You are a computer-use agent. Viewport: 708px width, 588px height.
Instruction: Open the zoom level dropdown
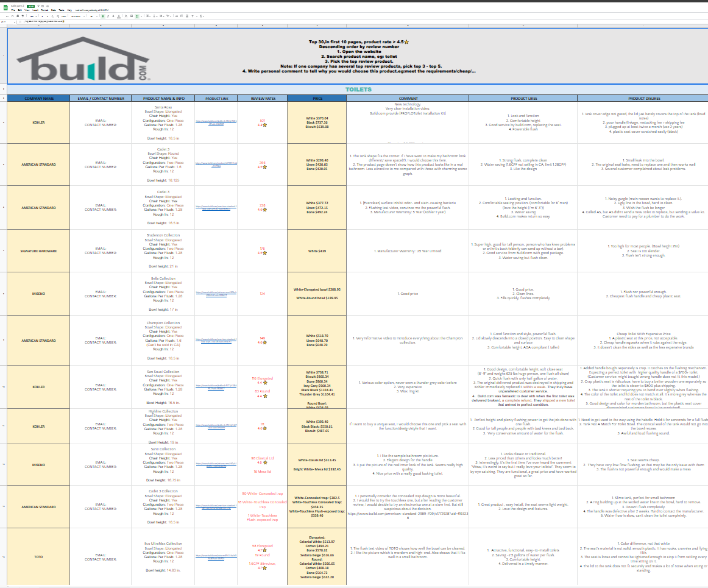(34, 16)
